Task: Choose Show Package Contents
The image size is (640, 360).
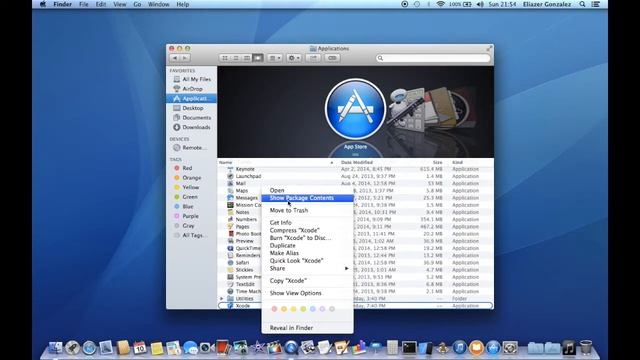Action: [x=307, y=198]
